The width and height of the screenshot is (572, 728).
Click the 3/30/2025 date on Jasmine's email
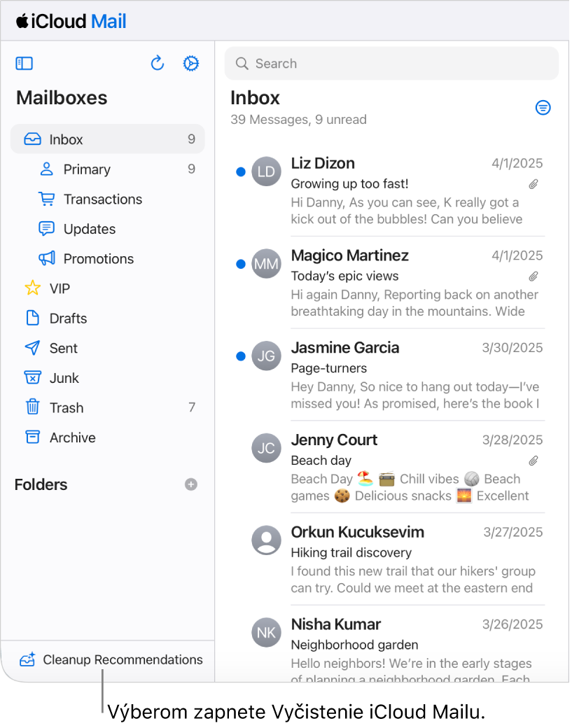(513, 348)
